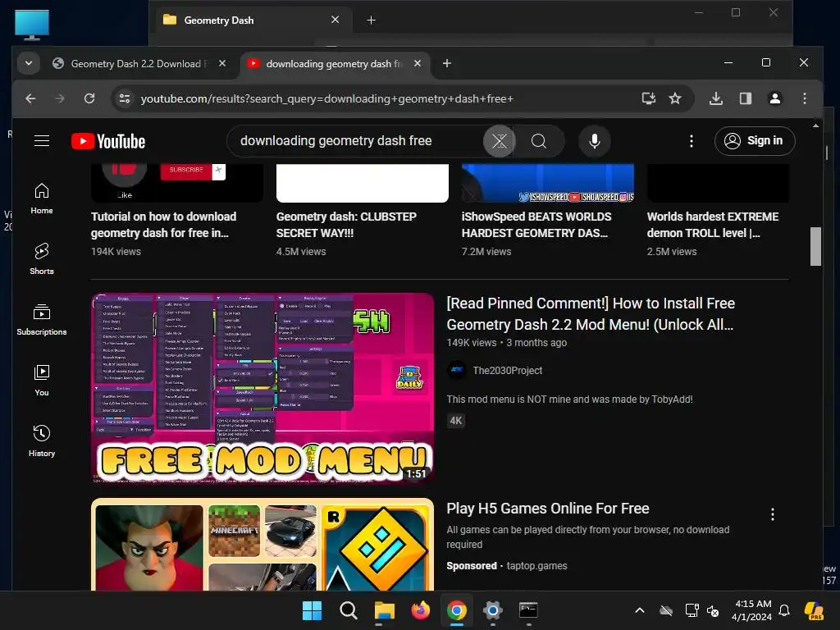This screenshot has height=630, width=840.
Task: Open Chrome three-dot menu
Action: 805,98
